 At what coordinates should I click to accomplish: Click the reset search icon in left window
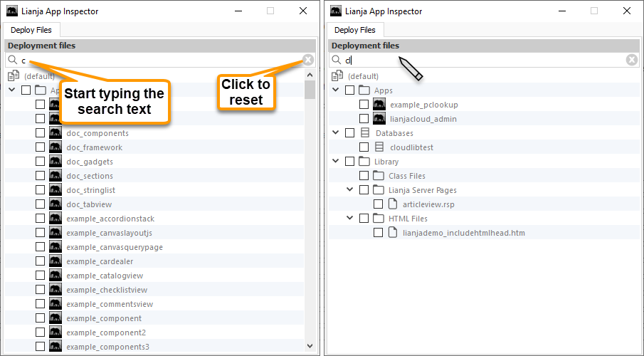pyautogui.click(x=307, y=60)
